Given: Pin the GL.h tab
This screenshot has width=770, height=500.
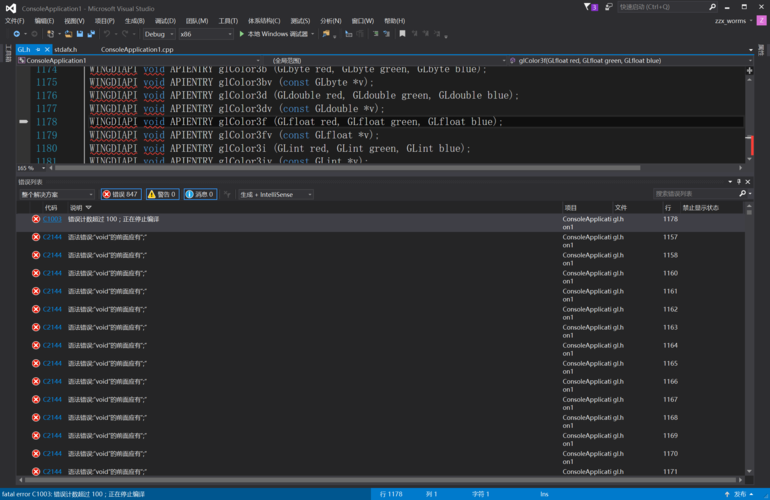Looking at the screenshot, I should [x=38, y=50].
